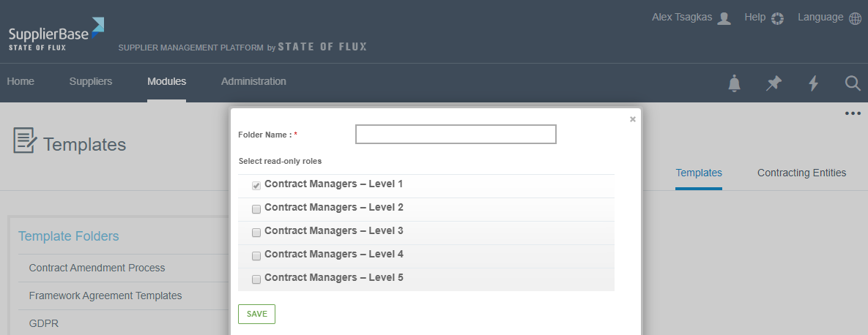Open Framework Agreement Templates folder
Image resolution: width=868 pixels, height=335 pixels.
[105, 296]
